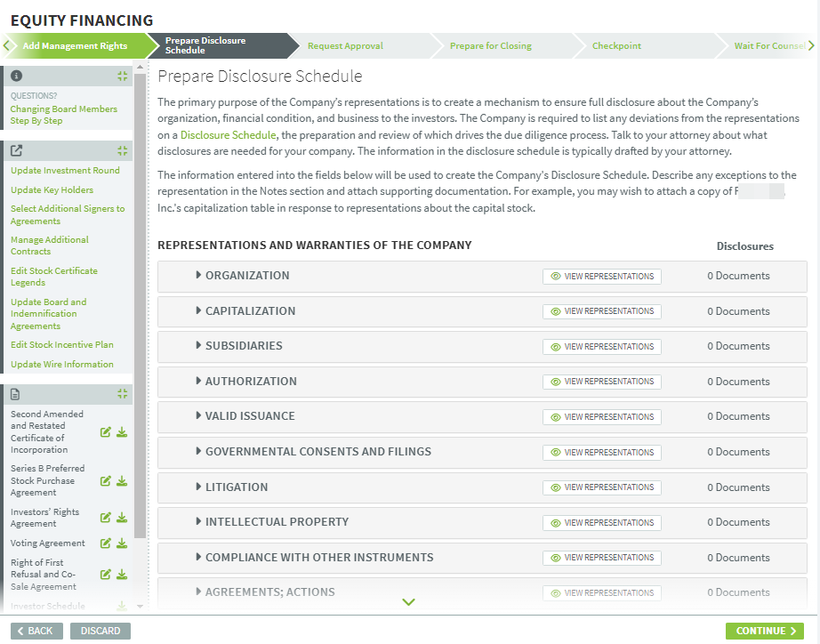Open Update Wire Information link
Viewport: 820px width, 644px height.
[61, 364]
